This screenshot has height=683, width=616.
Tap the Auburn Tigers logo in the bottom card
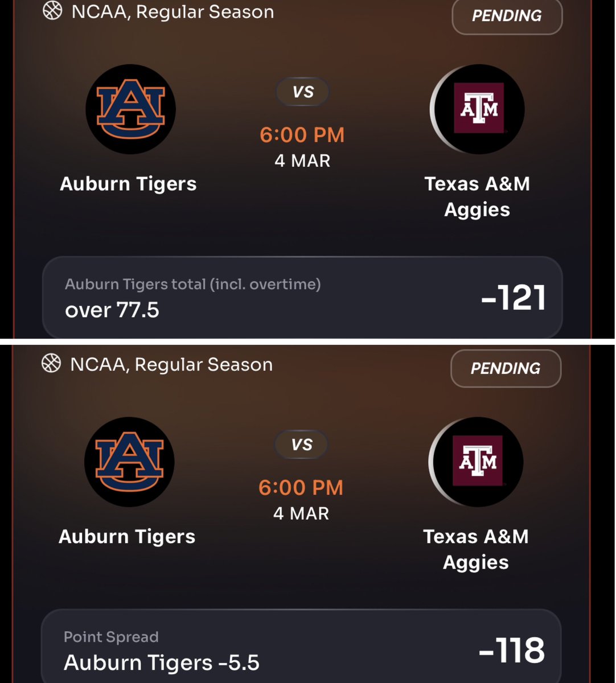(129, 462)
